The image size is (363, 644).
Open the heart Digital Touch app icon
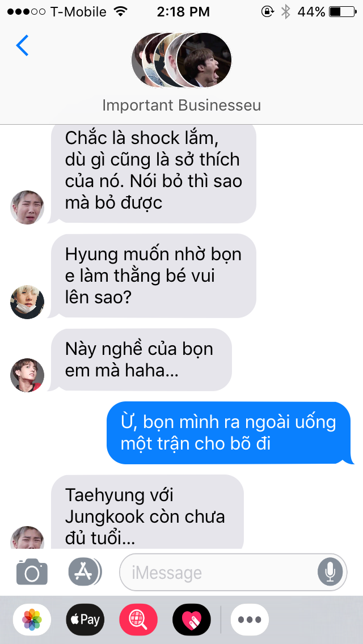(x=192, y=620)
